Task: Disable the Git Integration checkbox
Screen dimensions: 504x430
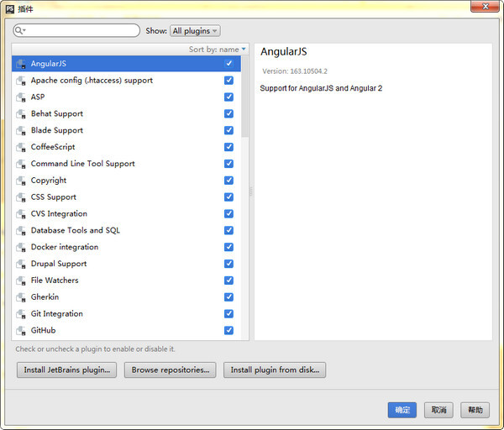Action: coord(228,314)
